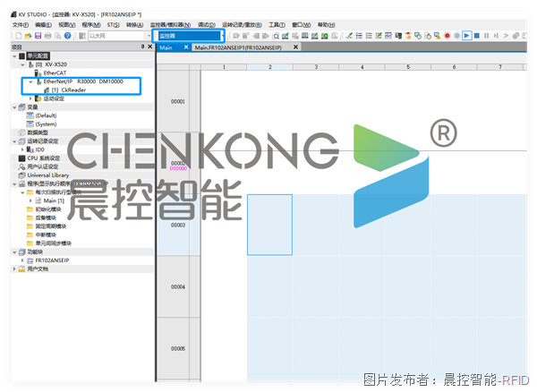Click the magnifier search icon in toolbar
The height and width of the screenshot is (392, 537).
tap(276, 36)
